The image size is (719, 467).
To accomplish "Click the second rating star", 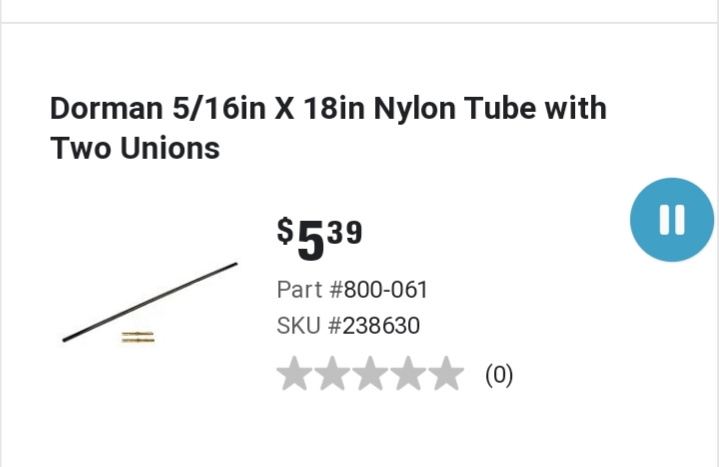I will tap(333, 375).
